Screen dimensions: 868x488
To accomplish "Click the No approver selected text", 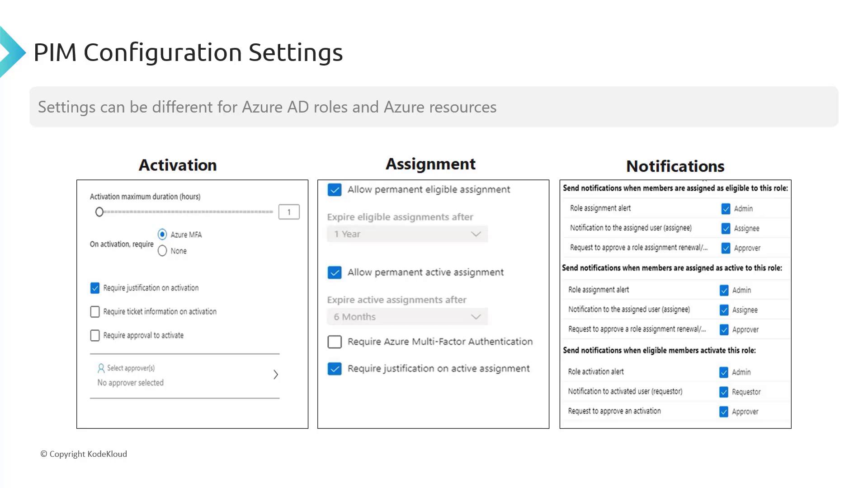I will pos(131,383).
